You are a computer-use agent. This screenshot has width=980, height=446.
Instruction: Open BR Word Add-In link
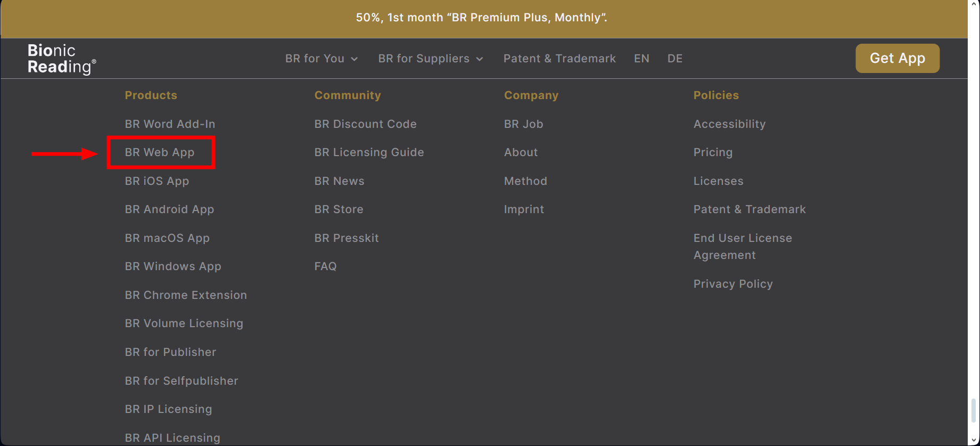tap(170, 124)
